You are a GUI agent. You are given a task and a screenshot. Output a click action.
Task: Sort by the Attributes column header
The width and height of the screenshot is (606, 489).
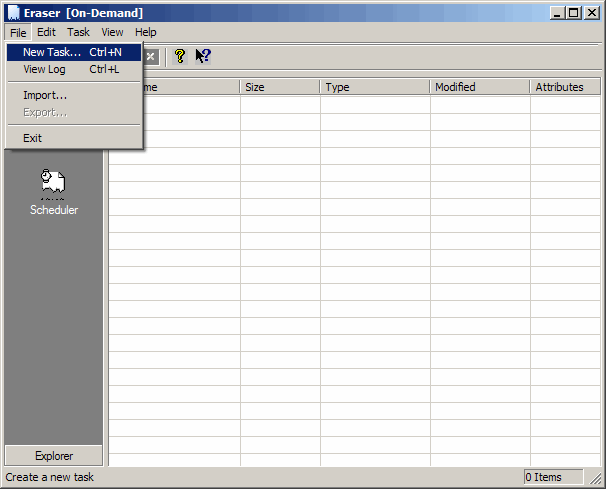[565, 87]
